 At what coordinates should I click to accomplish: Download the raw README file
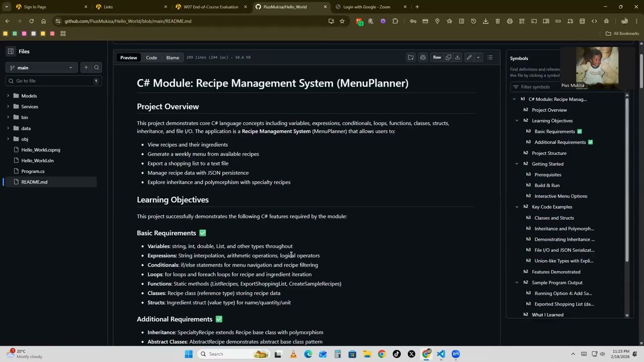[457, 57]
